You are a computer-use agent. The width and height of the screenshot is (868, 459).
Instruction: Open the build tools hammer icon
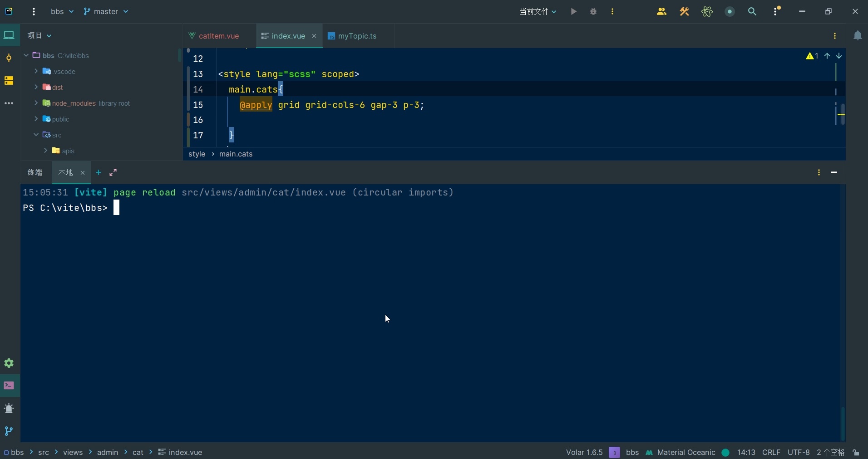(685, 11)
